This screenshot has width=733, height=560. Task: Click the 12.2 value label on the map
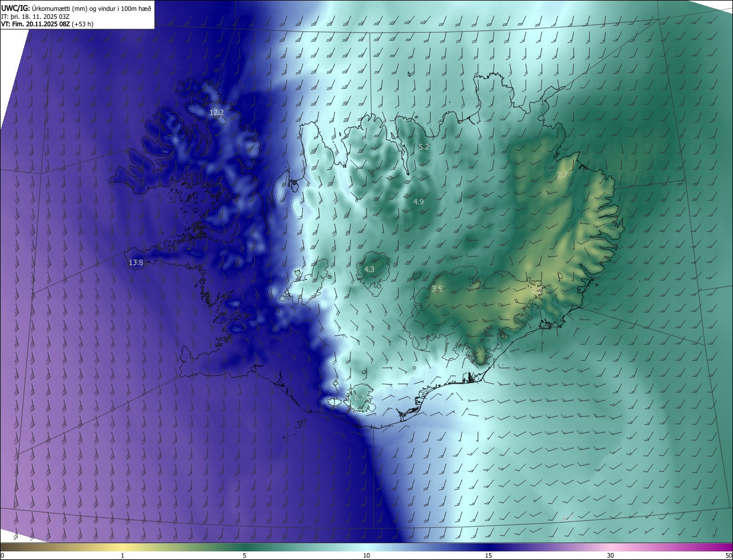(x=216, y=113)
